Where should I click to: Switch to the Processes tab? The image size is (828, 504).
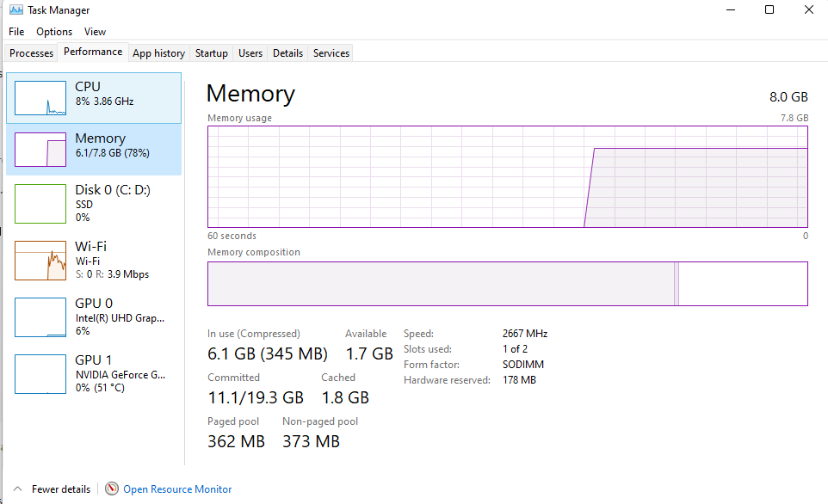click(32, 53)
